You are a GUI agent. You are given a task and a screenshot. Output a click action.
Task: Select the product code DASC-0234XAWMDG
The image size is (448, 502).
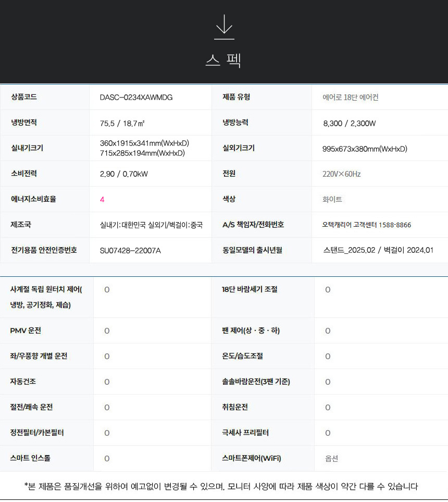136,97
